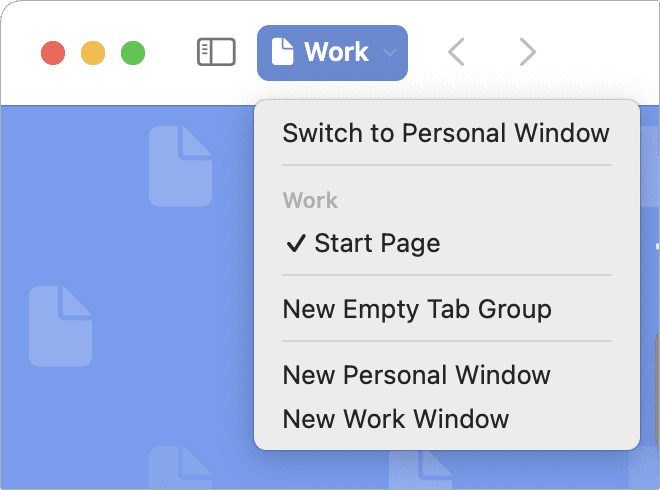The image size is (660, 490).
Task: Close the window with the red button
Action: click(x=53, y=53)
